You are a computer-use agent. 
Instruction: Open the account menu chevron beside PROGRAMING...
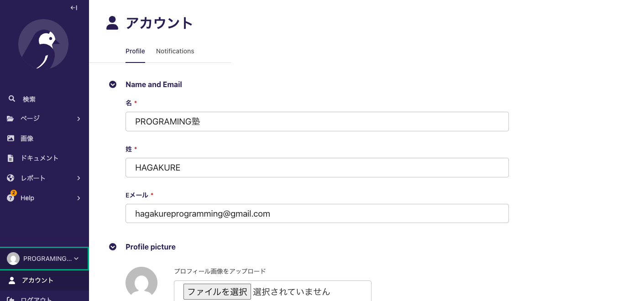pyautogui.click(x=76, y=259)
